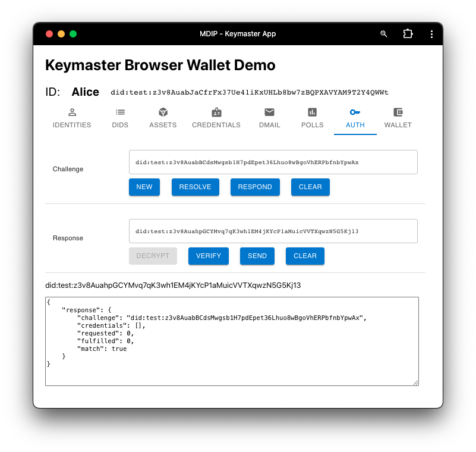Open the three-dot browser menu
Viewport: 476px width, 452px height.
(x=431, y=34)
